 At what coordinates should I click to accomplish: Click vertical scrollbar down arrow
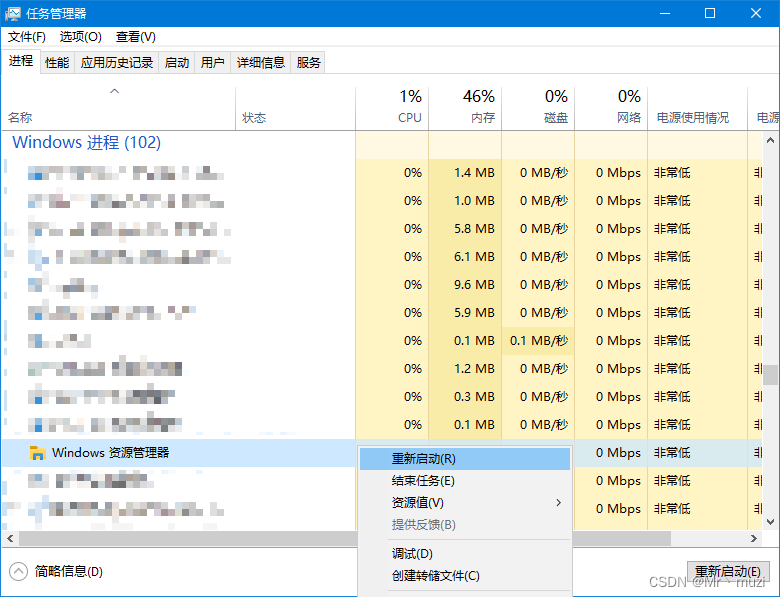[x=771, y=522]
